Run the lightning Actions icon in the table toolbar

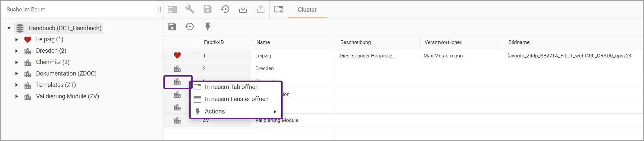208,27
